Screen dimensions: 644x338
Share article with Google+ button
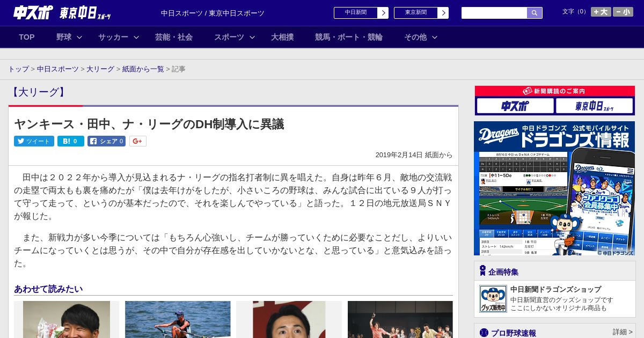[137, 141]
